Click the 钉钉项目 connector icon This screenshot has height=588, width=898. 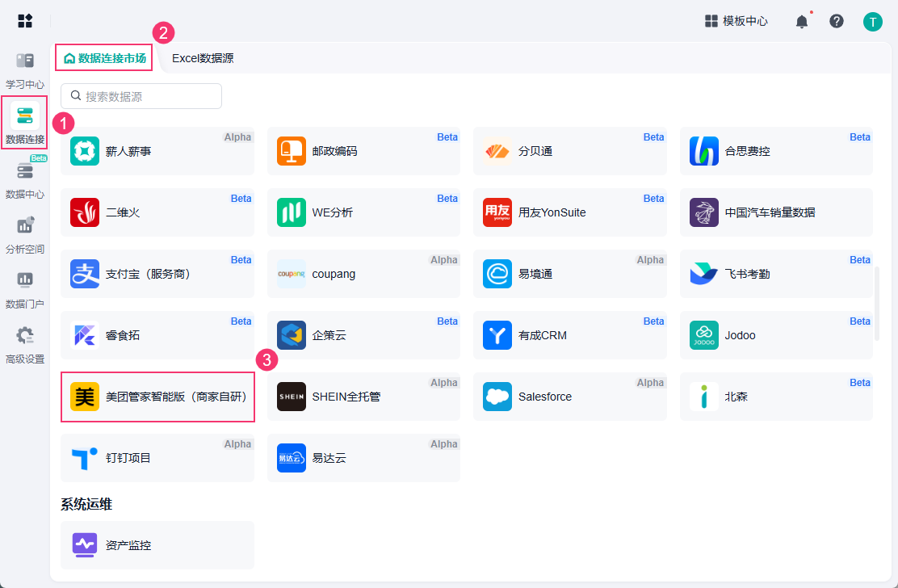pos(85,457)
